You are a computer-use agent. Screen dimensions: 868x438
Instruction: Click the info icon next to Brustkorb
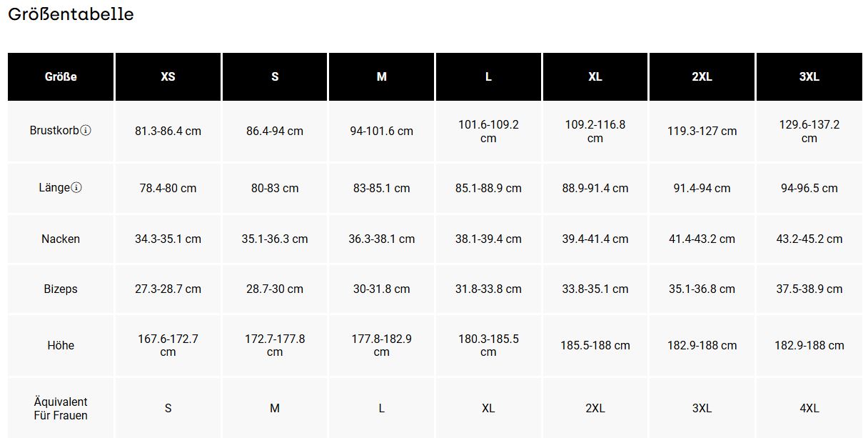pyautogui.click(x=86, y=131)
